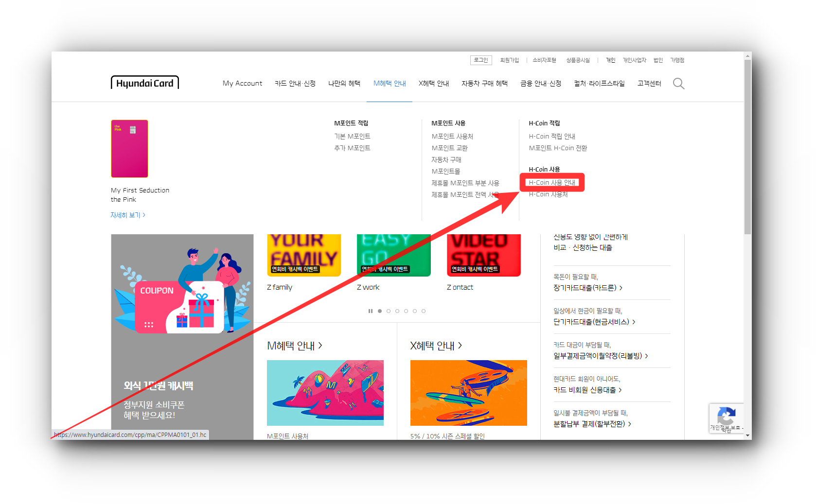This screenshot has height=504, width=816.
Task: Open 분할납부 결제(할부전환) link
Action: point(592,424)
